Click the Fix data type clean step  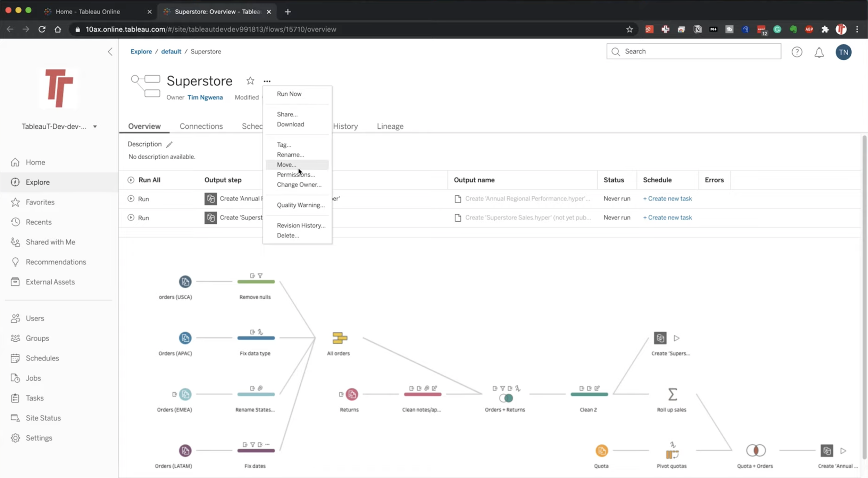coord(256,338)
